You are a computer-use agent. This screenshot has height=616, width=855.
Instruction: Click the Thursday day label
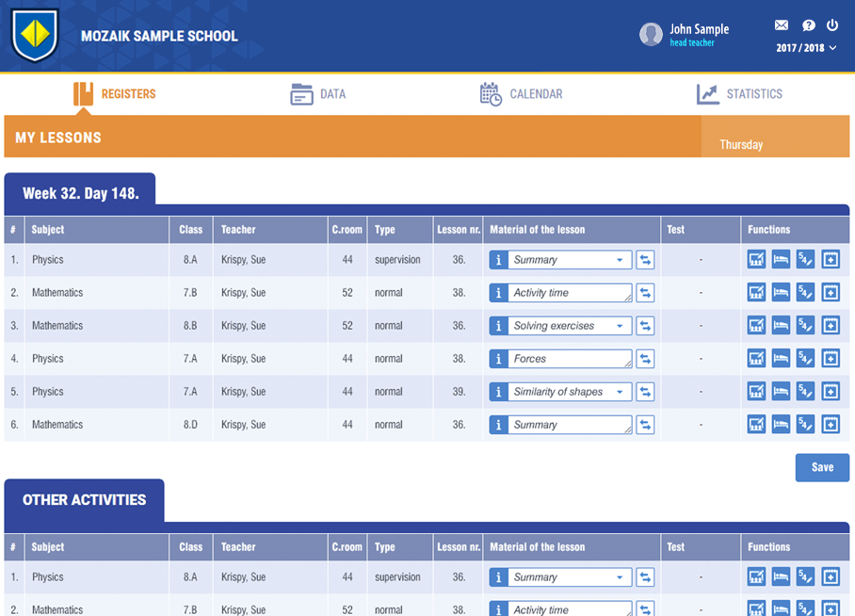[741, 145]
